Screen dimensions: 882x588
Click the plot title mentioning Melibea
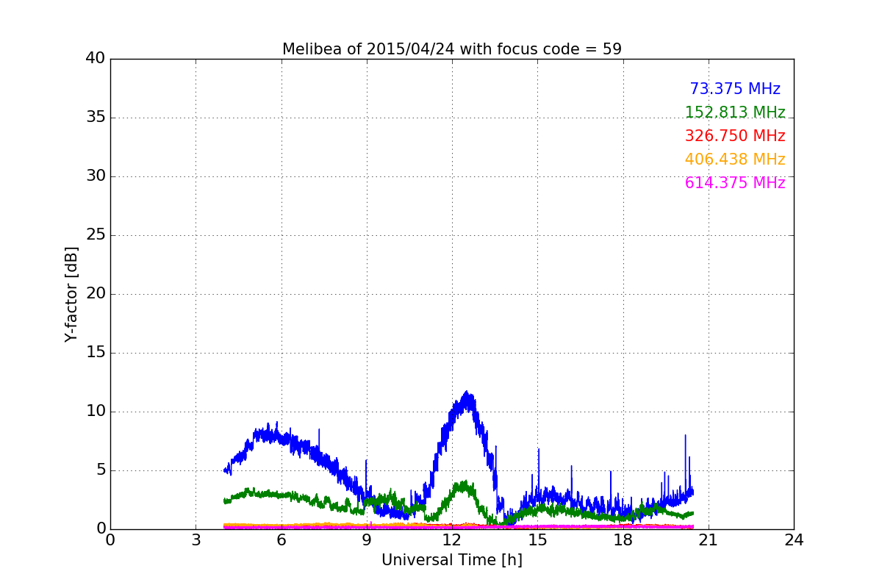coord(452,49)
